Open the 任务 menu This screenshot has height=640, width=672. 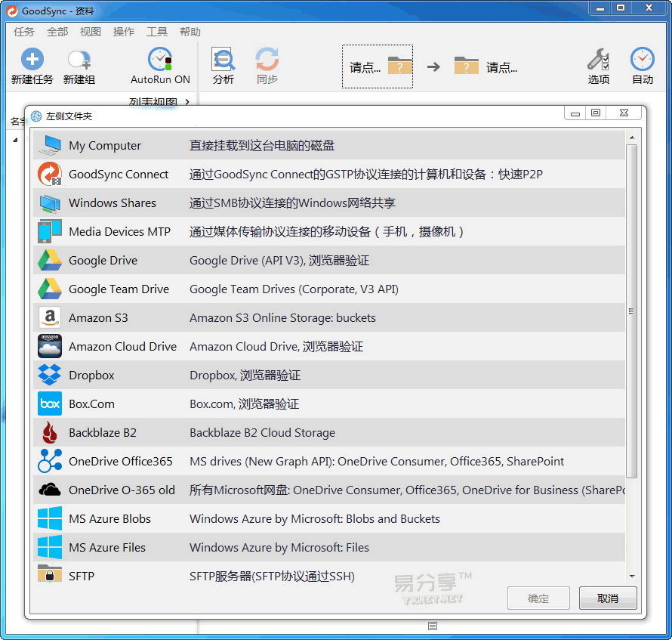(x=24, y=32)
